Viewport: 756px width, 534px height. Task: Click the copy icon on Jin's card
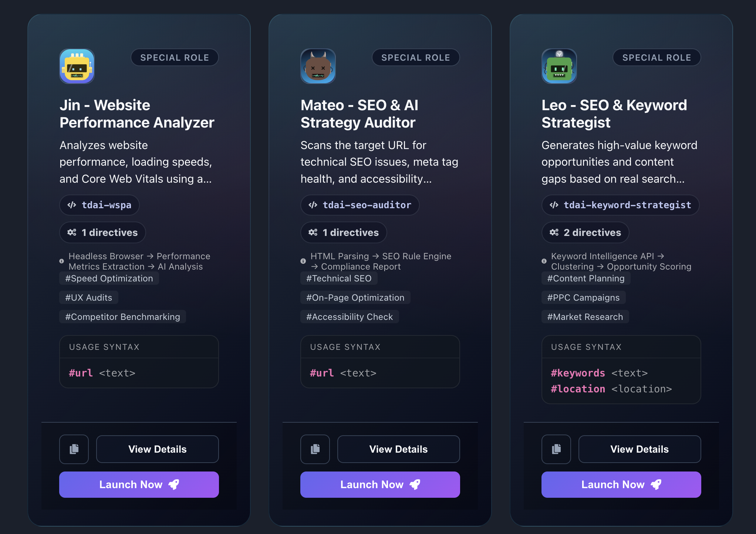point(74,449)
